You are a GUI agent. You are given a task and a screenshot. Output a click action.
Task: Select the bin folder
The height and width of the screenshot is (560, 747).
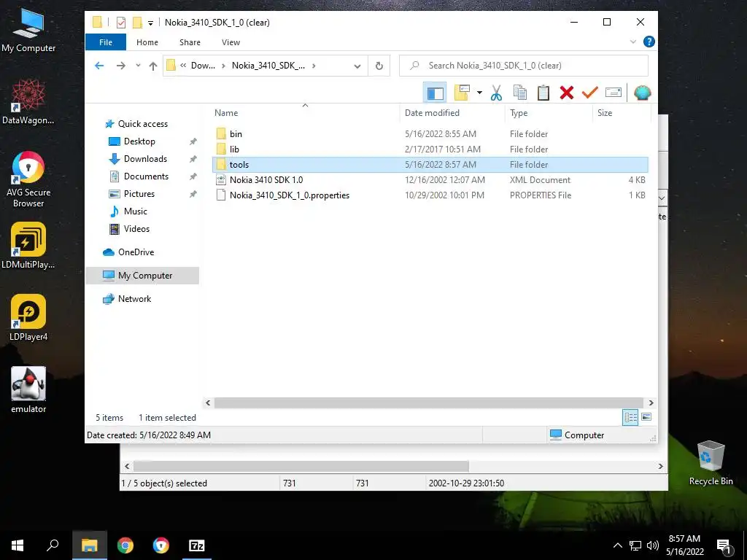click(236, 134)
